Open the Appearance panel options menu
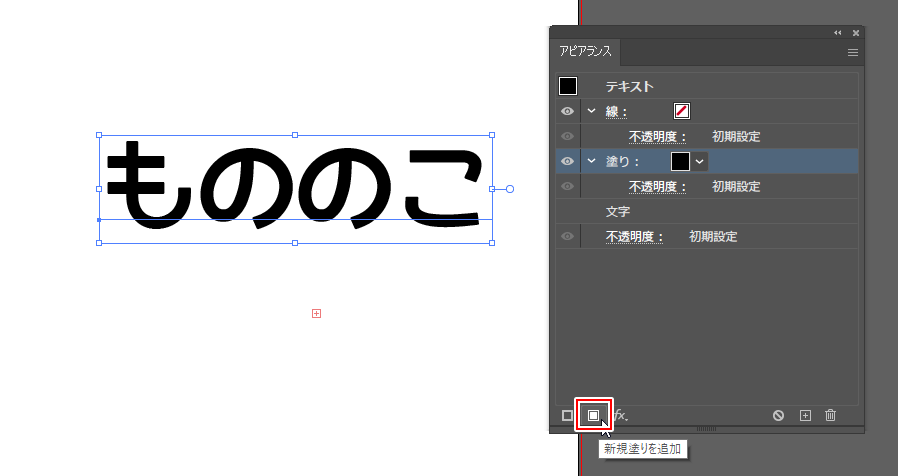The width and height of the screenshot is (898, 476). click(x=853, y=52)
